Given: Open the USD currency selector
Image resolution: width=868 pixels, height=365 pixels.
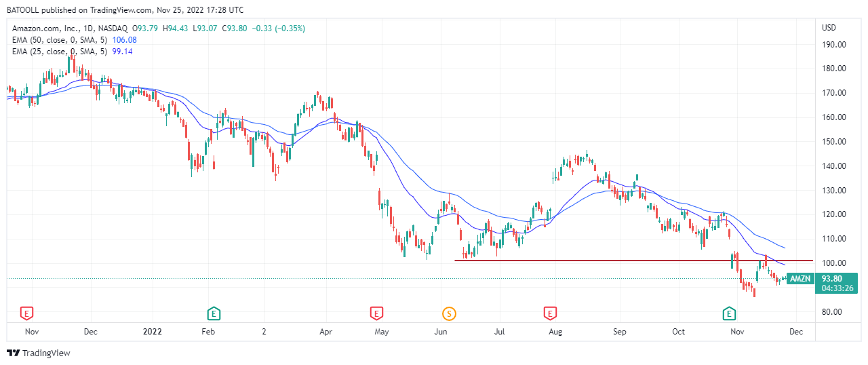Looking at the screenshot, I should (x=829, y=28).
